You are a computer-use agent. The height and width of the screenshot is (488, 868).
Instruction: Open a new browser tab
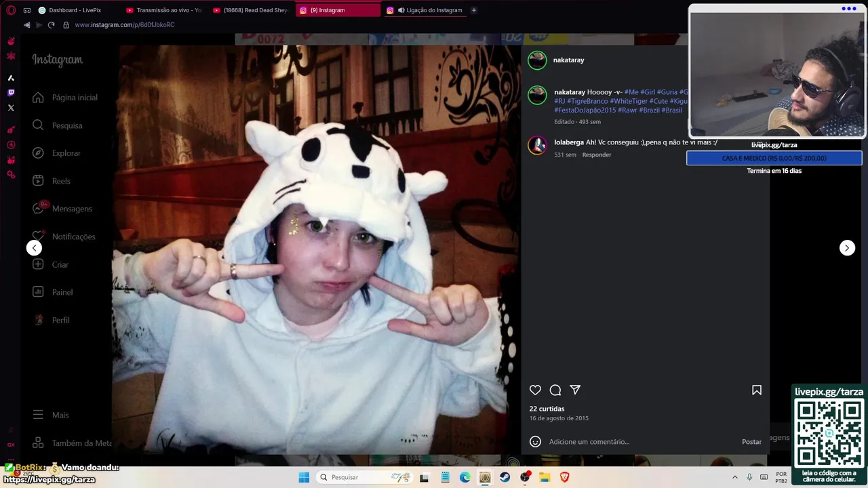click(x=474, y=10)
